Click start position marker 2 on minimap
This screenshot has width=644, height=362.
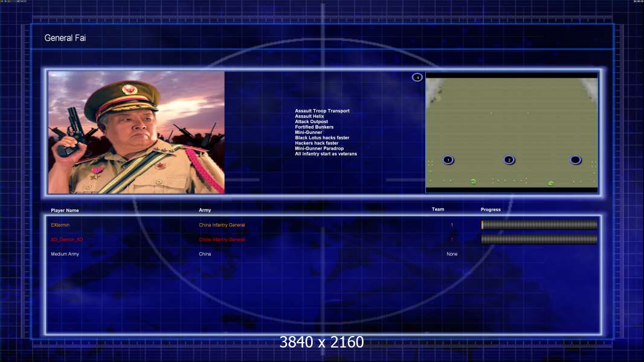[x=509, y=160]
